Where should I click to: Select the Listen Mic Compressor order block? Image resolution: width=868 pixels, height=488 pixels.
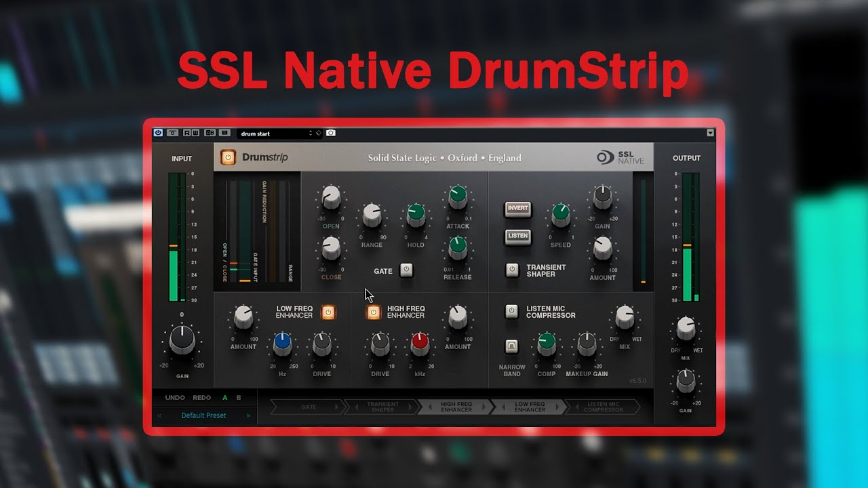click(603, 407)
